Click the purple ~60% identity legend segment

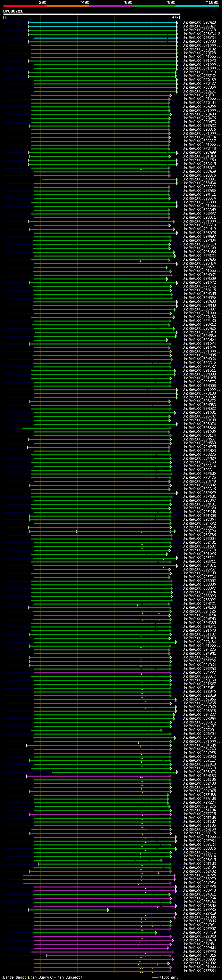tap(111, 6)
